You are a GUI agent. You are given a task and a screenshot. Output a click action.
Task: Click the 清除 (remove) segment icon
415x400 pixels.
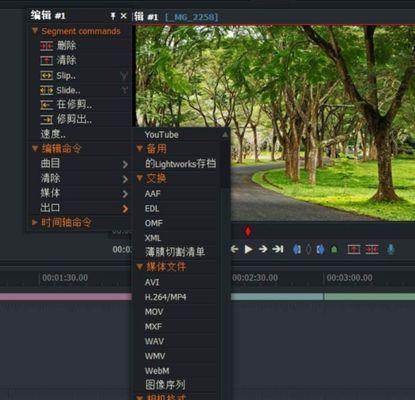(46, 60)
